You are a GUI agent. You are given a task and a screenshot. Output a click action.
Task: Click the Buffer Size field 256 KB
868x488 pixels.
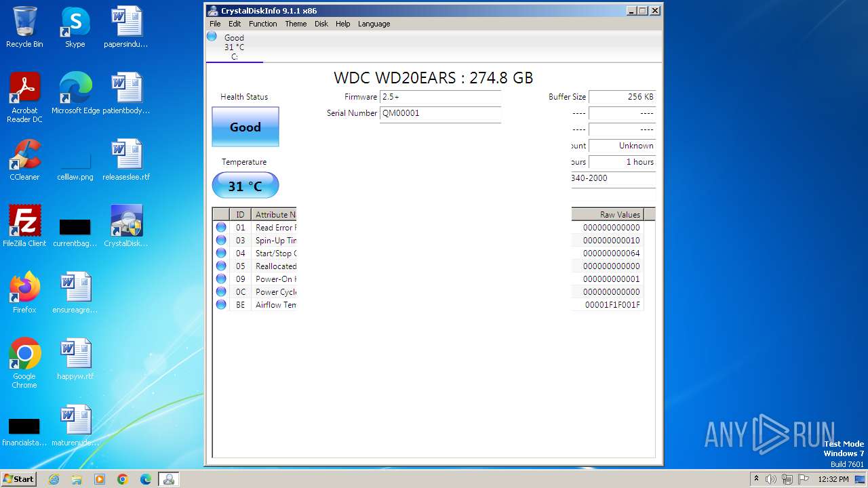coord(622,97)
